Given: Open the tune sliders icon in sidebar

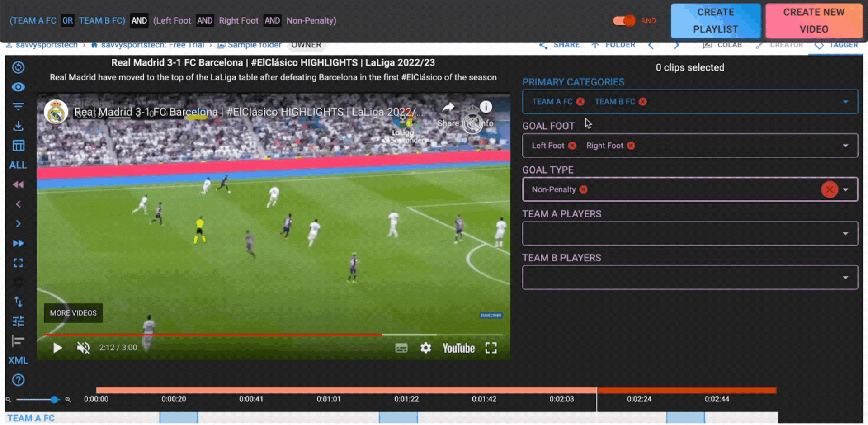Looking at the screenshot, I should pyautogui.click(x=18, y=321).
